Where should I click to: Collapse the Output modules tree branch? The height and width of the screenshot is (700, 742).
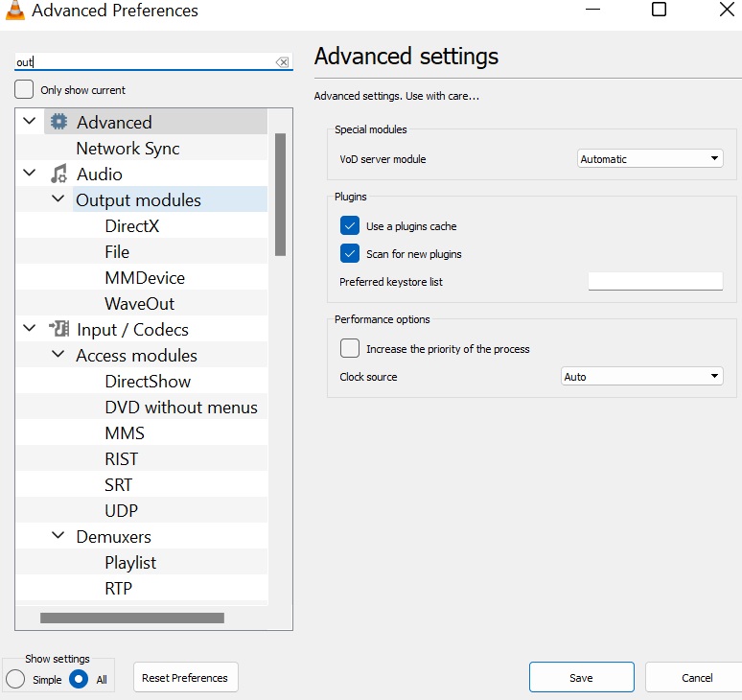click(x=58, y=199)
